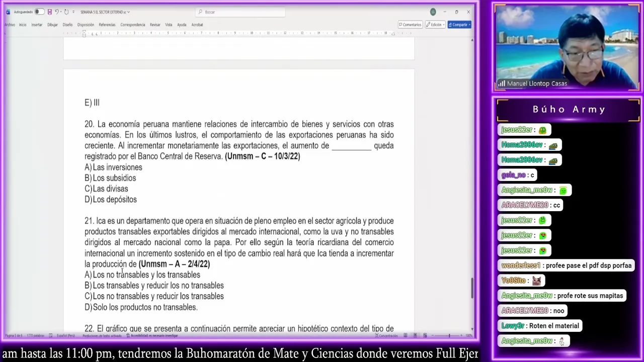The width and height of the screenshot is (644, 362).
Task: Click the first line indent marker on ruler
Action: (x=84, y=32)
